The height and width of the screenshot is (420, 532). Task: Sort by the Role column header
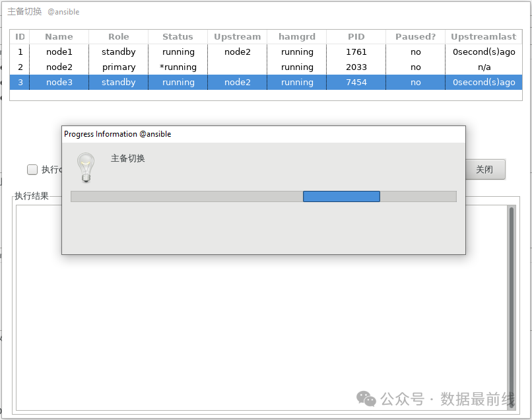118,37
